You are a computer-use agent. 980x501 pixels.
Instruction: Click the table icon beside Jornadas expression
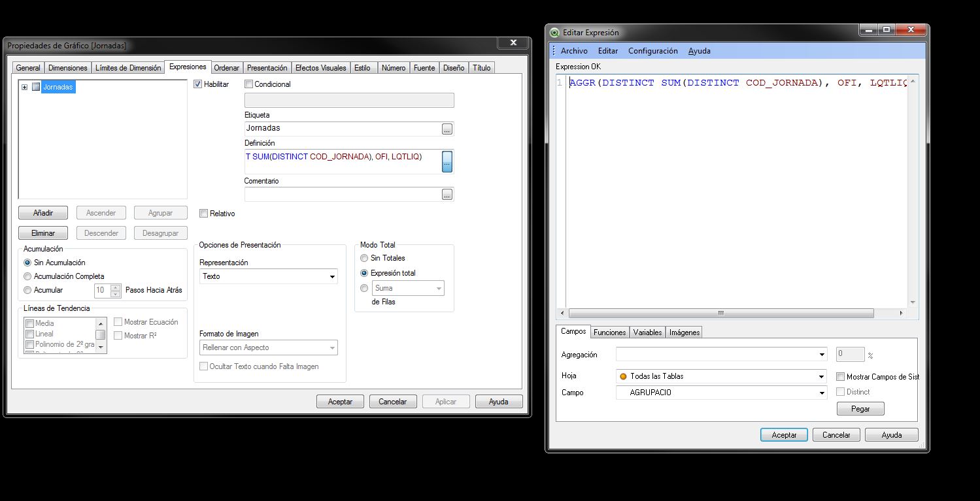(x=36, y=87)
